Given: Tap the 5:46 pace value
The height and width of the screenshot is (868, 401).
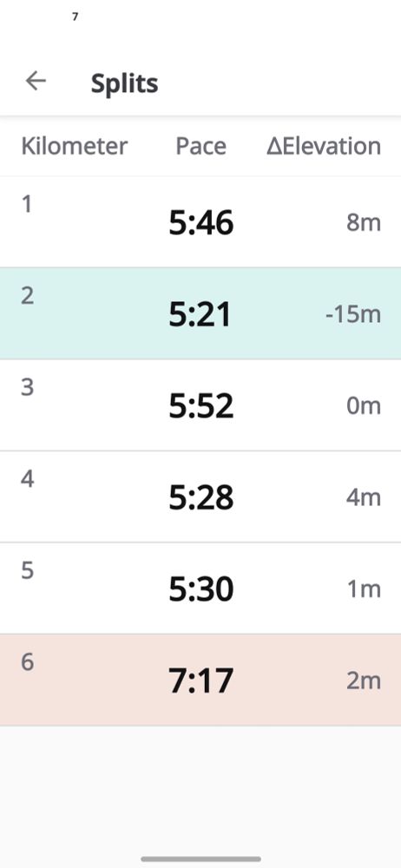Looking at the screenshot, I should click(201, 222).
